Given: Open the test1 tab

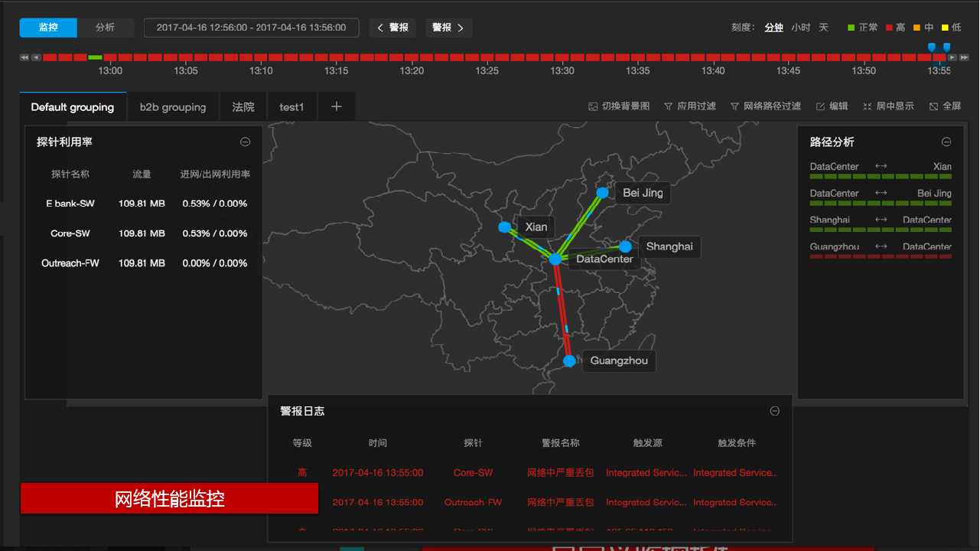Looking at the screenshot, I should [291, 107].
